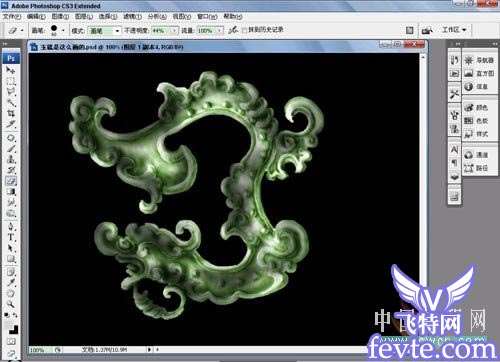500x362 pixels.
Task: Open the opacity 44% slider arrow
Action: point(174,31)
